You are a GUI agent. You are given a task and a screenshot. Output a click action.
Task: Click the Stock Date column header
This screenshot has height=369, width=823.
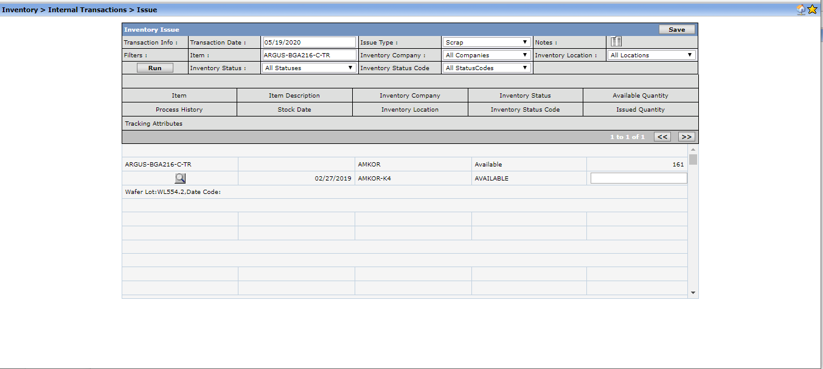click(294, 110)
